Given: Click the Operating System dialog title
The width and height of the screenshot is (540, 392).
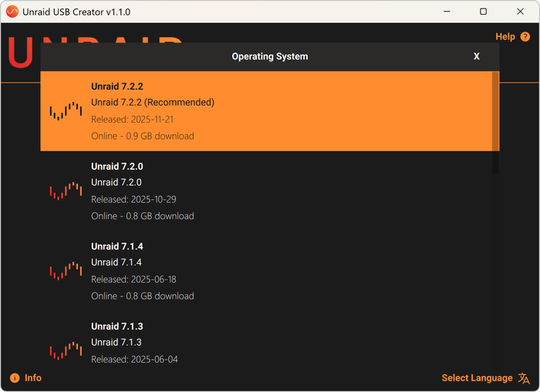Looking at the screenshot, I should (x=269, y=56).
